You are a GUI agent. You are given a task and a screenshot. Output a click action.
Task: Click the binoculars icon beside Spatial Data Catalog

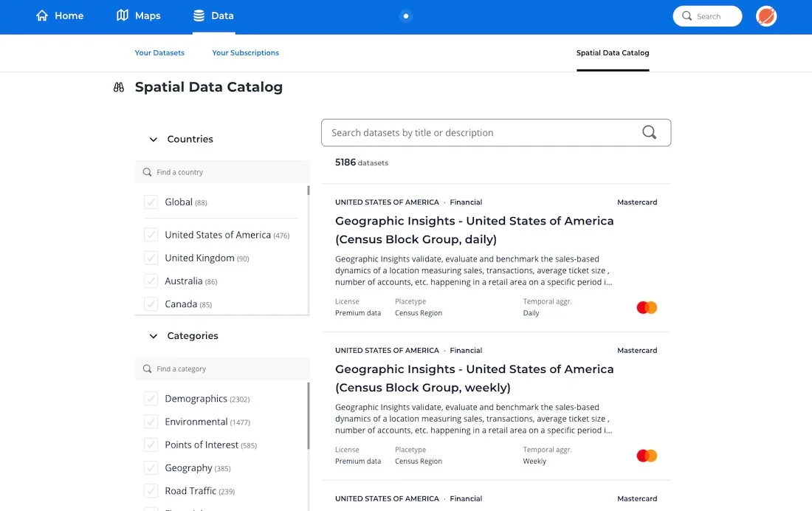[118, 86]
